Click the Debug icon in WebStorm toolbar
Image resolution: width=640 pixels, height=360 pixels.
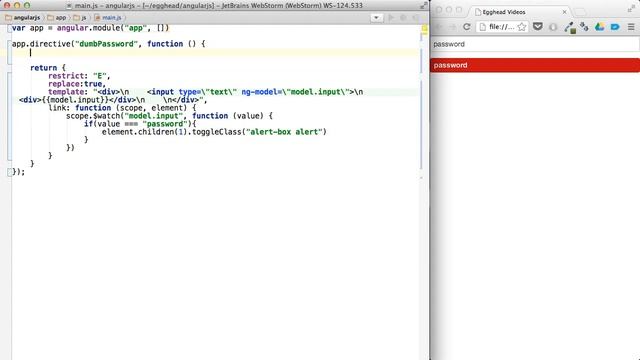[404, 18]
